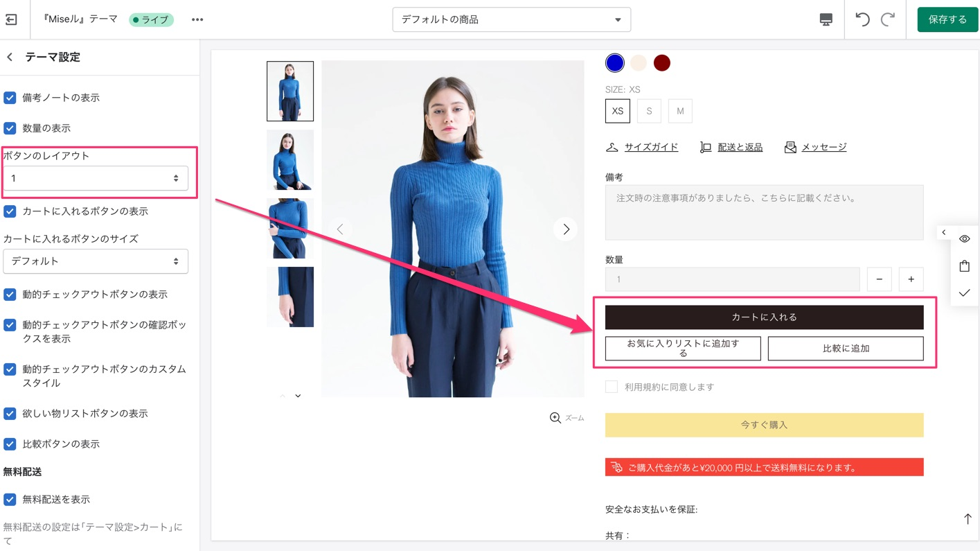Click the 保存する button
Viewport: 980px width, 551px height.
[x=947, y=19]
